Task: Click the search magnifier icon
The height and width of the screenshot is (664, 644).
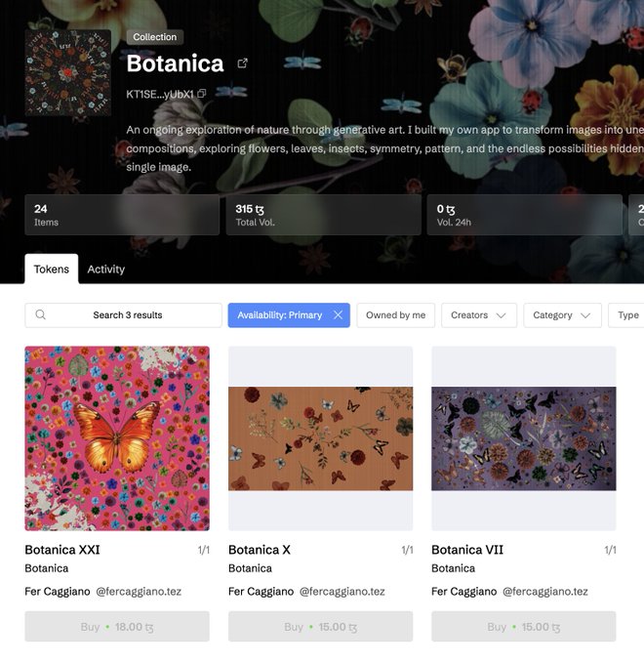Action: (41, 314)
